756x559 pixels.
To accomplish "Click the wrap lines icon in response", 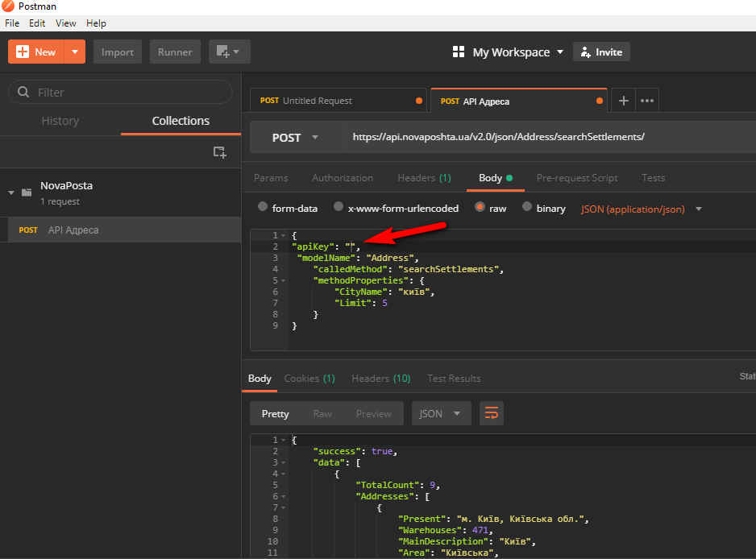I will point(492,413).
